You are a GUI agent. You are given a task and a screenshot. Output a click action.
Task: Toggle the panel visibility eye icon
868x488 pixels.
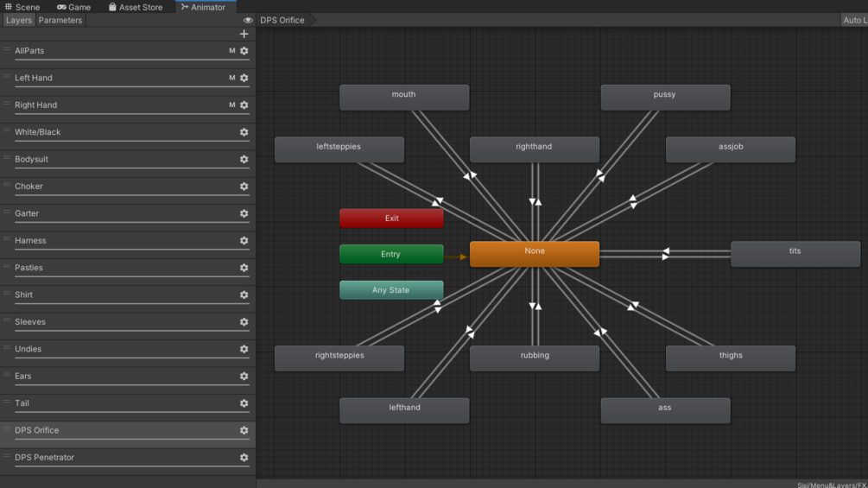248,20
